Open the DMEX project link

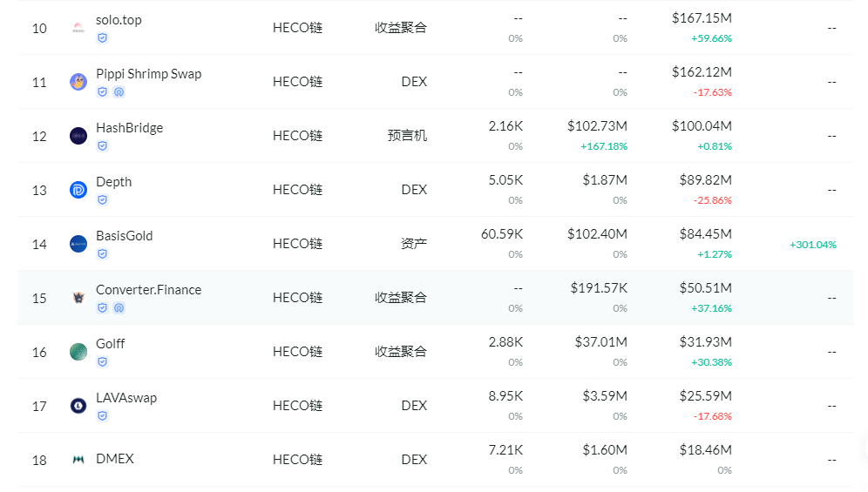pos(114,459)
